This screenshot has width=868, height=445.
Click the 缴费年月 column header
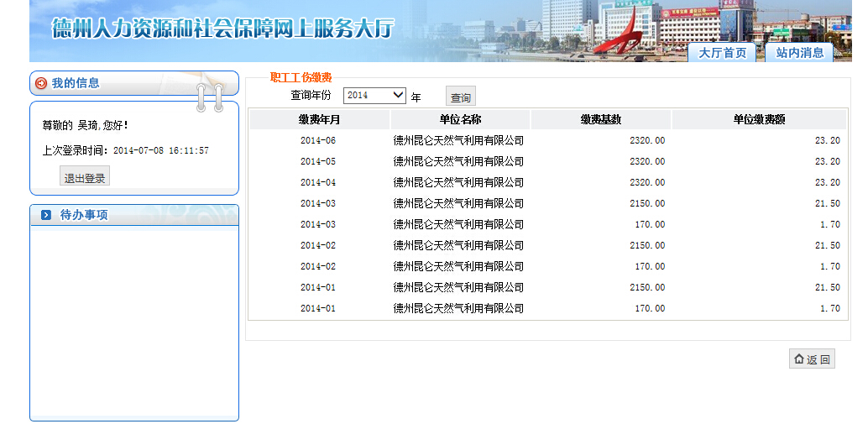coord(319,119)
